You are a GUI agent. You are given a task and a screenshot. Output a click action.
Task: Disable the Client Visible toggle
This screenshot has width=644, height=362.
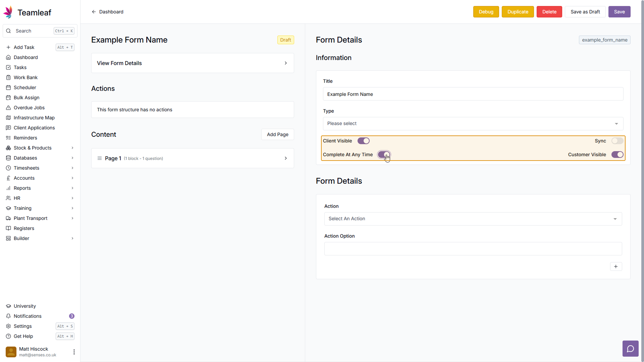pos(363,141)
